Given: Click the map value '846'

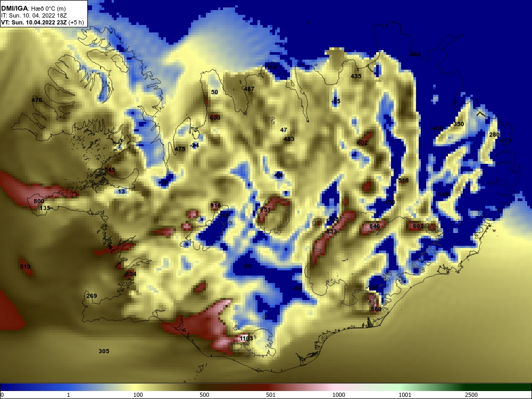Looking at the screenshot, I should tap(375, 226).
